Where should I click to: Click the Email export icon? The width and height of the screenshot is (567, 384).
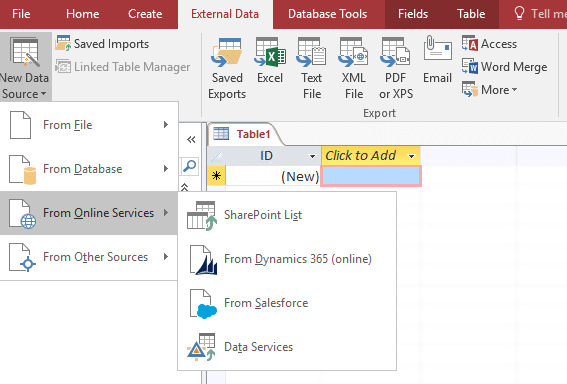pyautogui.click(x=438, y=48)
